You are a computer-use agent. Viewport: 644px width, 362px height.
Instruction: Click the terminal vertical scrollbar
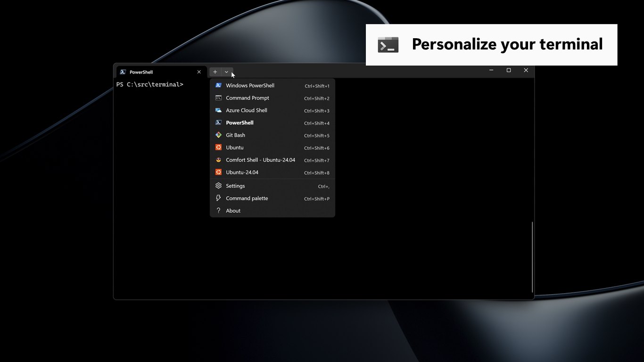532,257
